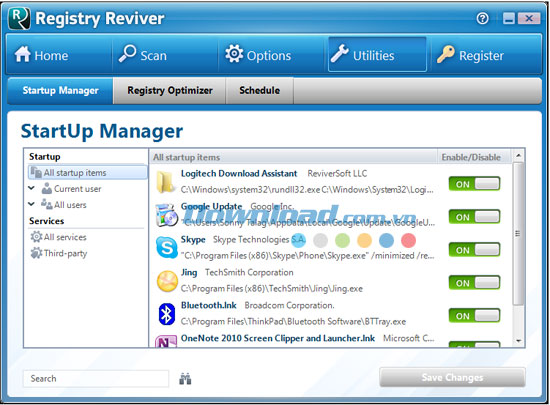This screenshot has width=550, height=405.
Task: Click OneNote 2010 Screen Clipper and Launcher.lnk
Action: pyautogui.click(x=278, y=338)
